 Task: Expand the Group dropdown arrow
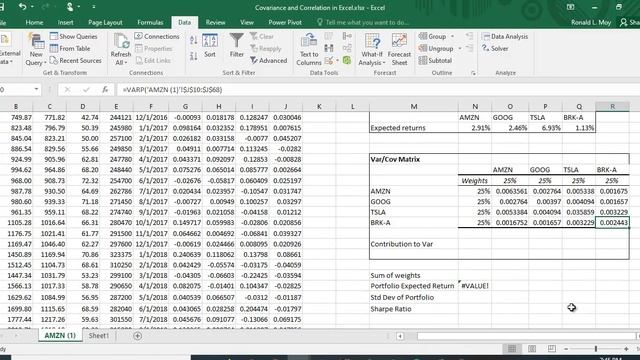coord(452,36)
